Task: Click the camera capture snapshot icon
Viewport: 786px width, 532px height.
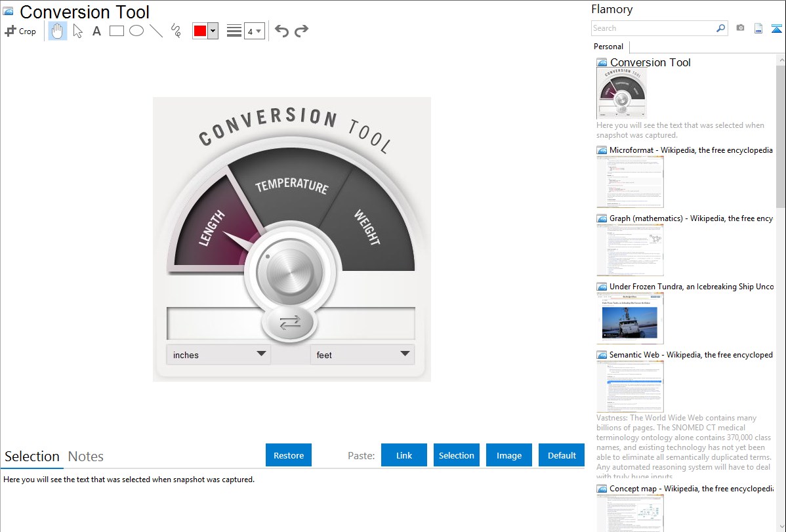Action: pos(740,28)
